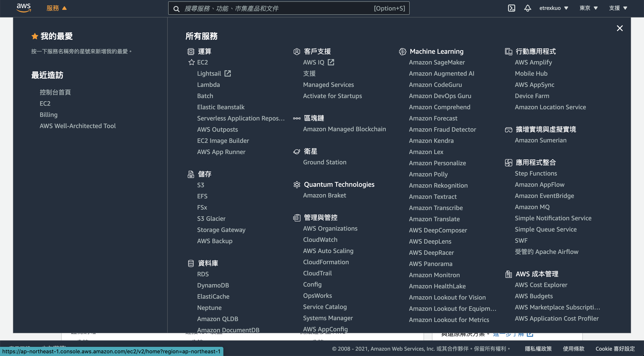Open Billing from recently visited
Viewport: 644px width, 356px height.
point(49,115)
